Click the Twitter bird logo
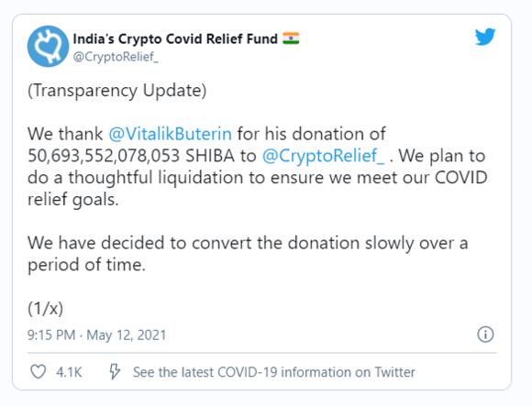The height and width of the screenshot is (406, 532). coord(485,37)
